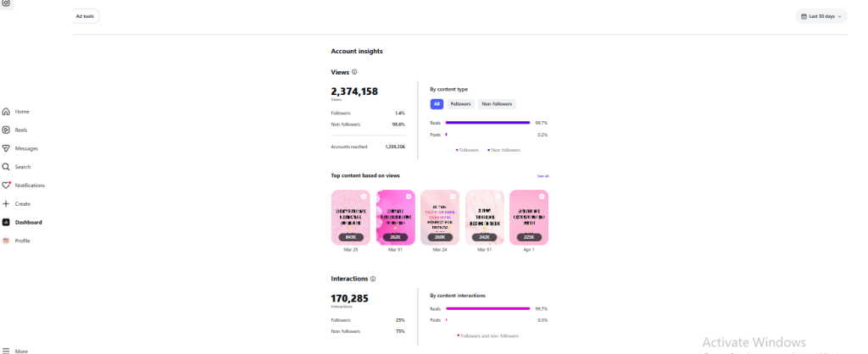
Task: Open the Messages icon
Action: click(6, 148)
